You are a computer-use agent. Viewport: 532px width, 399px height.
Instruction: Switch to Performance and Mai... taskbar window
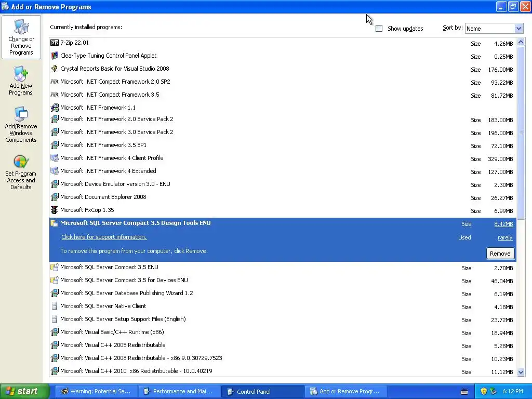(179, 391)
